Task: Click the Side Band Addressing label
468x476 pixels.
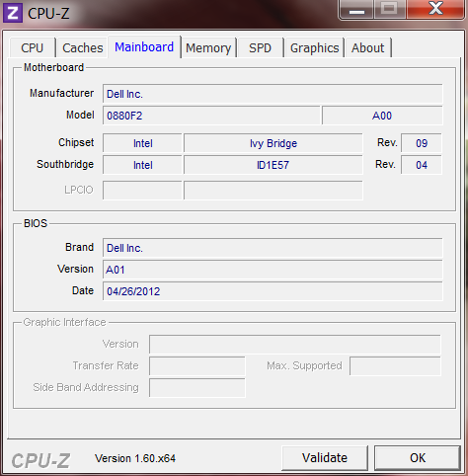Action: pos(86,387)
